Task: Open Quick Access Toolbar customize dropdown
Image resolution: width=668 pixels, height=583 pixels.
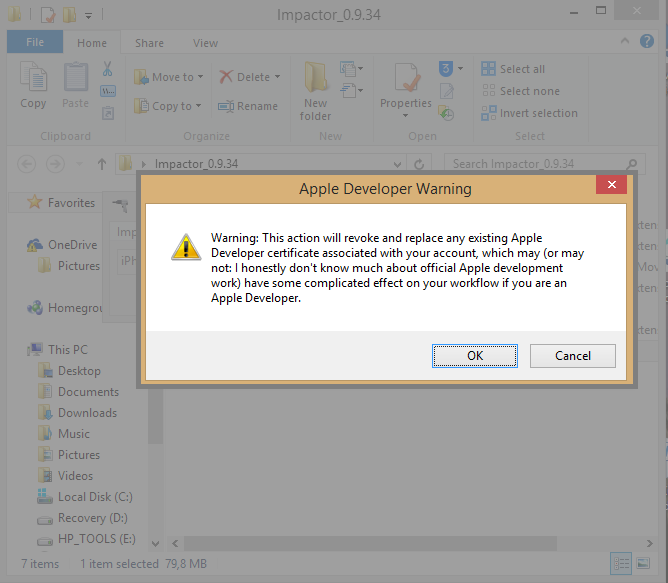Action: pyautogui.click(x=88, y=16)
